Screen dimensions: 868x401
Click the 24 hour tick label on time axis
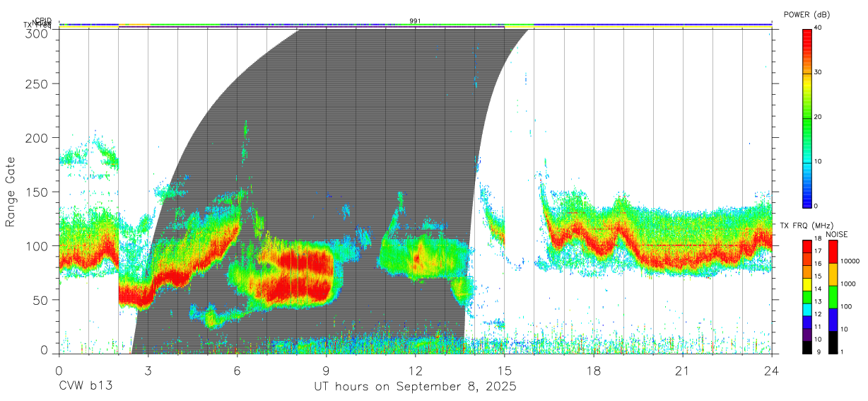pos(771,371)
